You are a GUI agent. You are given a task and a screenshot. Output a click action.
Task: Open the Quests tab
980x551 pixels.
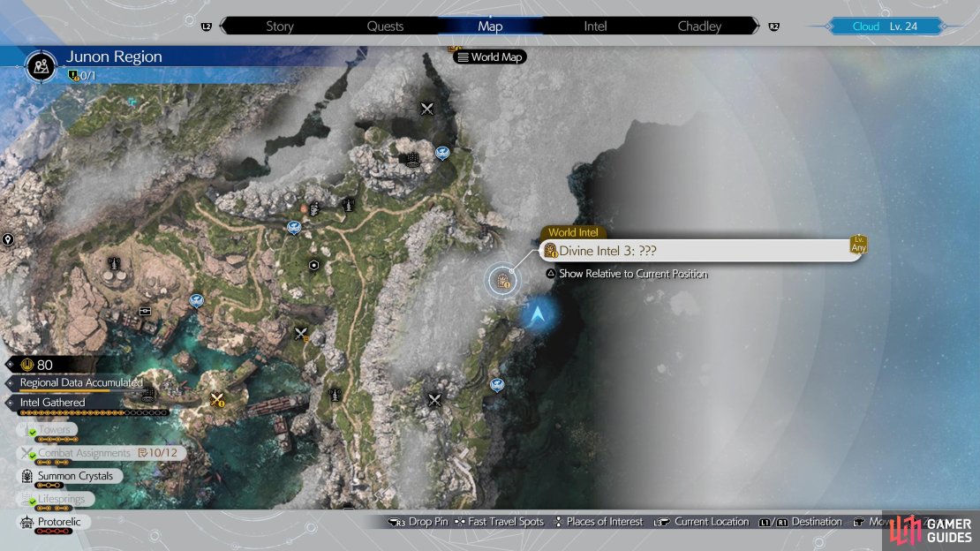pyautogui.click(x=385, y=26)
